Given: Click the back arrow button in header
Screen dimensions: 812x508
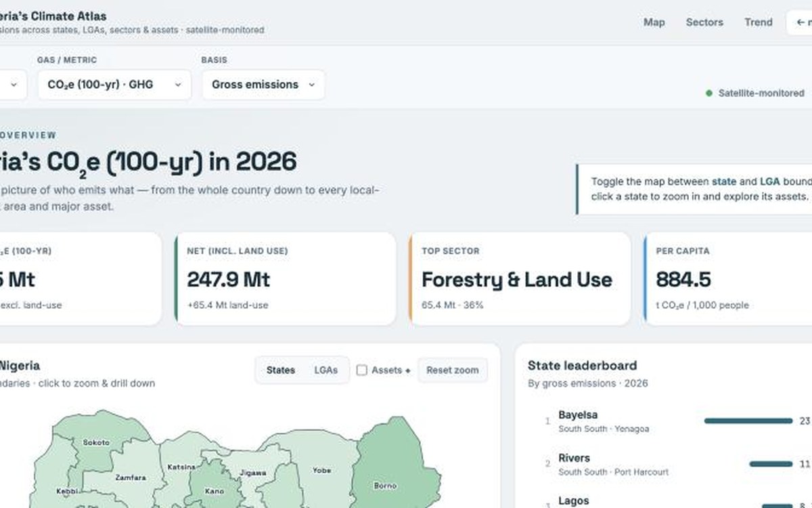Looking at the screenshot, I should (800, 22).
